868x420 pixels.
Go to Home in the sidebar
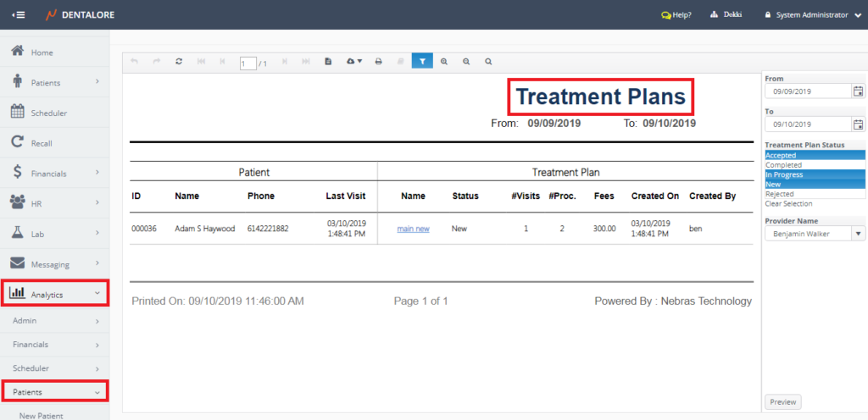42,52
